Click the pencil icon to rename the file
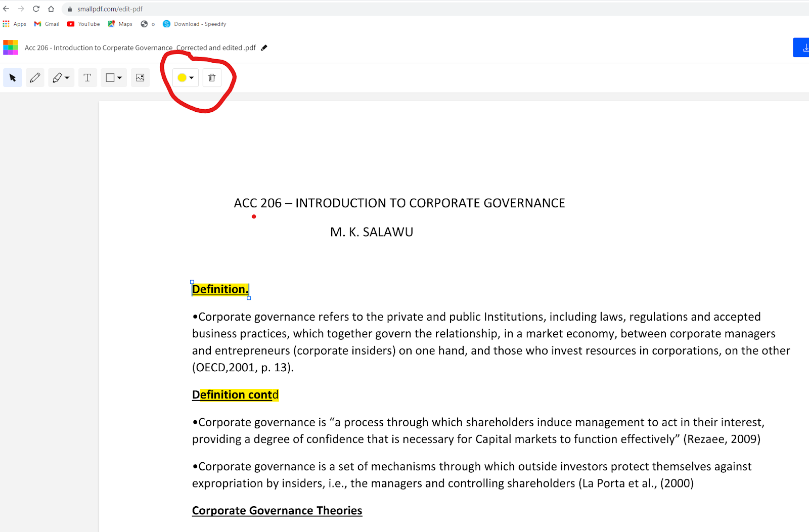Screen dimensions: 809x532 pyautogui.click(x=264, y=48)
